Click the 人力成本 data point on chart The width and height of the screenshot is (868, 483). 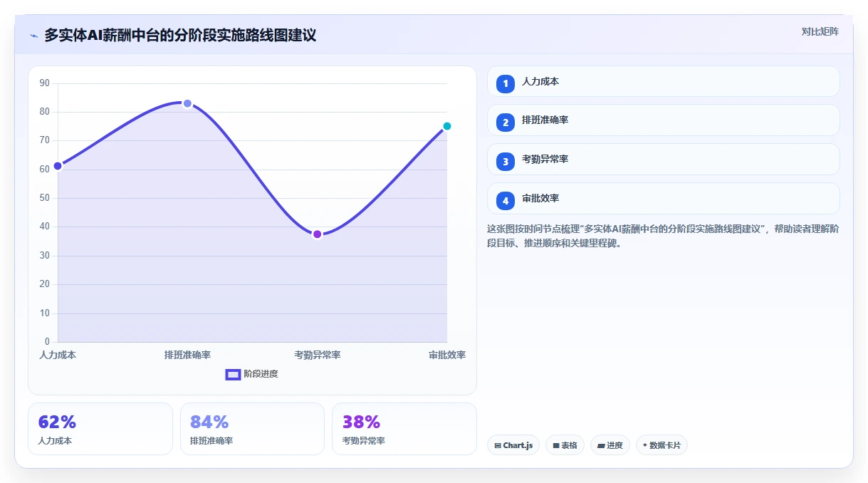[x=58, y=166]
